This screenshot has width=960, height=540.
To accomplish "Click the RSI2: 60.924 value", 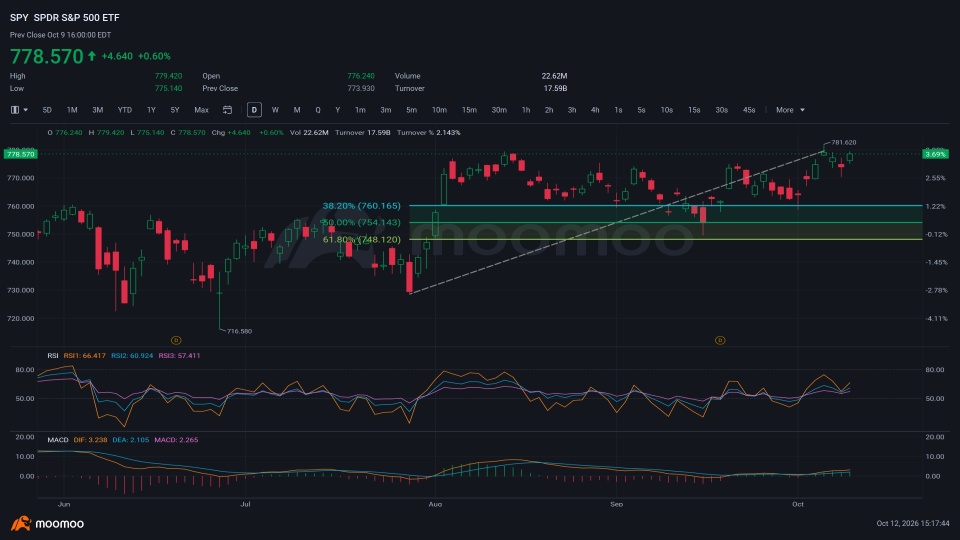I will (x=132, y=356).
